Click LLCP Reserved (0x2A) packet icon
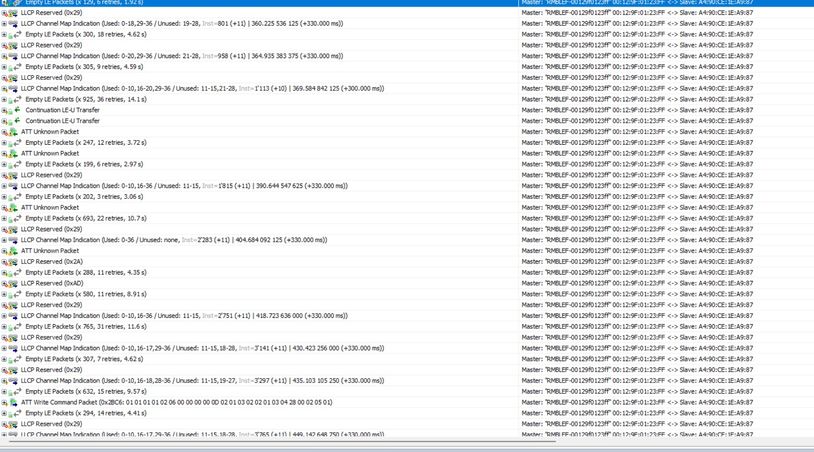 12,262
